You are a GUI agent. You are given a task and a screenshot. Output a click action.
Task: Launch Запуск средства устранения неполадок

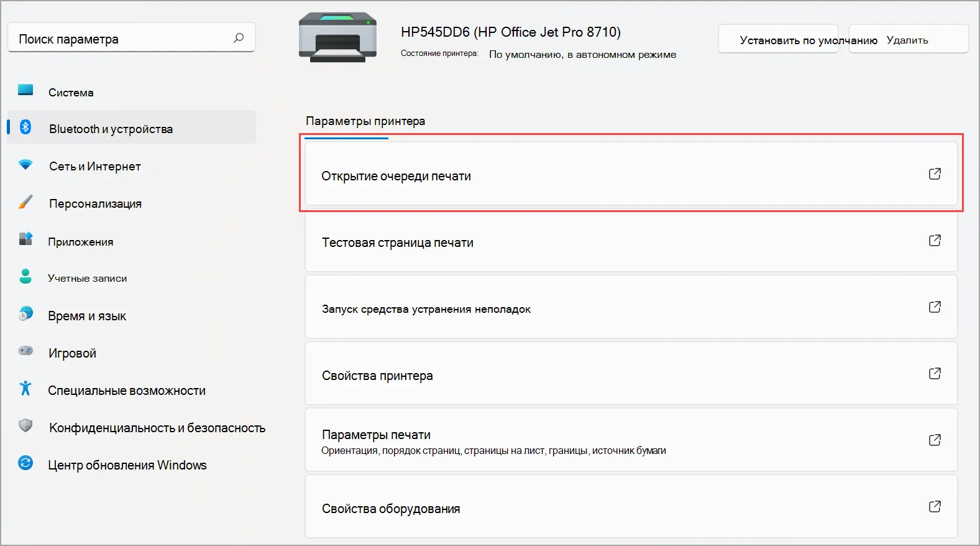pos(631,307)
